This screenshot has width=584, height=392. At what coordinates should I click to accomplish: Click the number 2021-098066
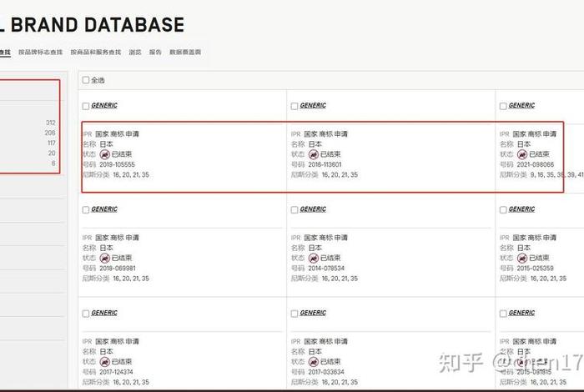click(x=536, y=164)
